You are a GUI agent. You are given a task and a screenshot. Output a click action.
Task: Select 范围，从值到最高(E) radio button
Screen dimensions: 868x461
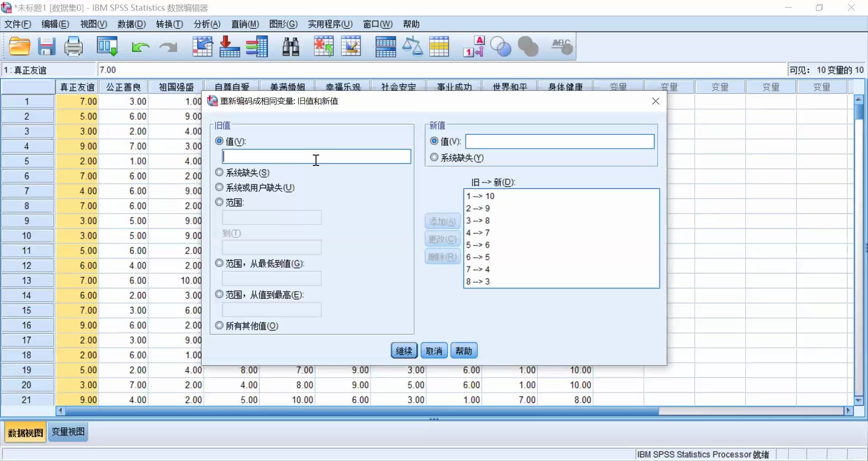click(219, 294)
